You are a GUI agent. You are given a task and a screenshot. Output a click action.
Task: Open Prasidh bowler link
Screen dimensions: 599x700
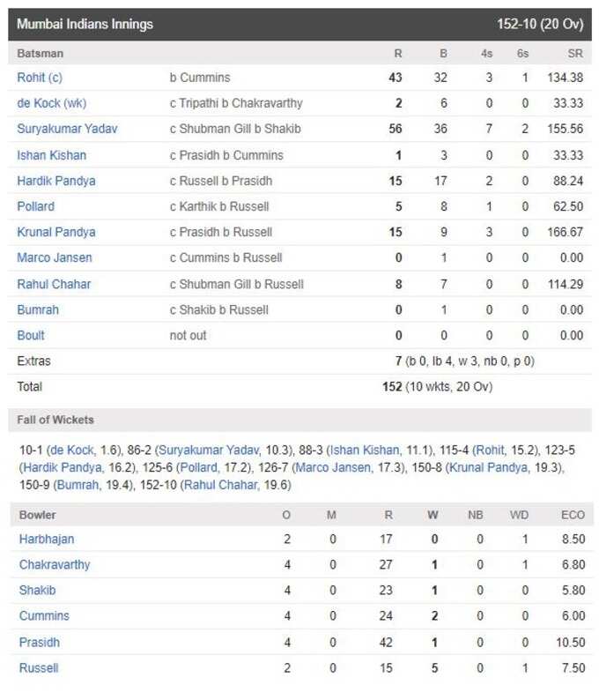[x=40, y=643]
